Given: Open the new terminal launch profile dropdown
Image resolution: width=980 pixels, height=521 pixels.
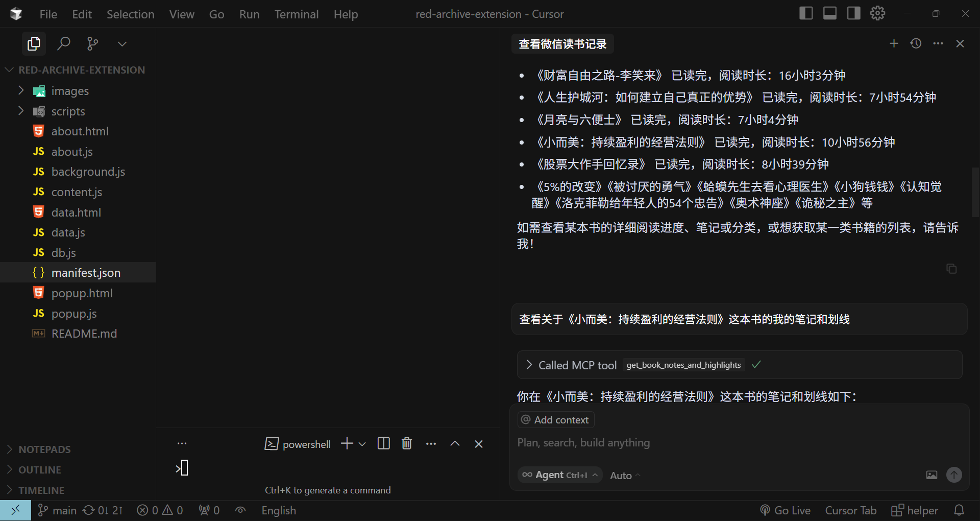Looking at the screenshot, I should 362,444.
